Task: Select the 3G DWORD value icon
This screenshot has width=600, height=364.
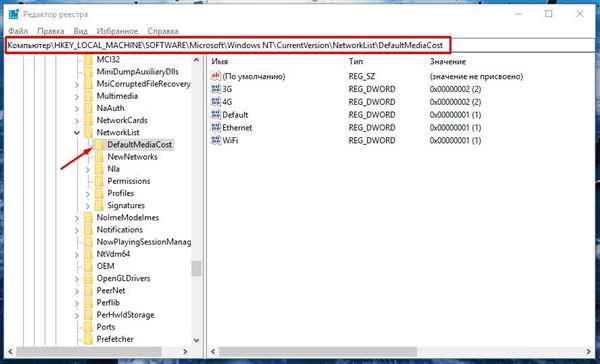Action: (x=216, y=89)
